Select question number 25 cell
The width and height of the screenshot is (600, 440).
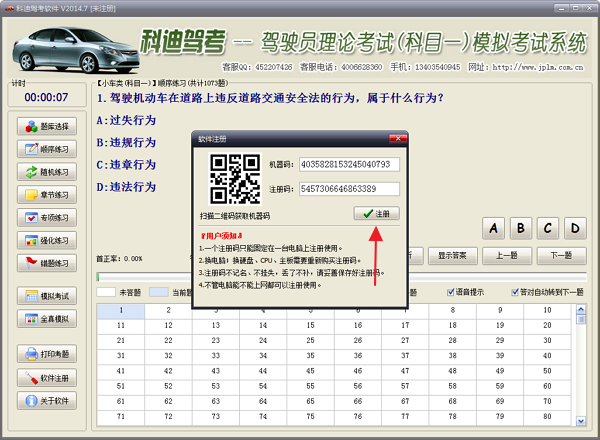(x=310, y=341)
